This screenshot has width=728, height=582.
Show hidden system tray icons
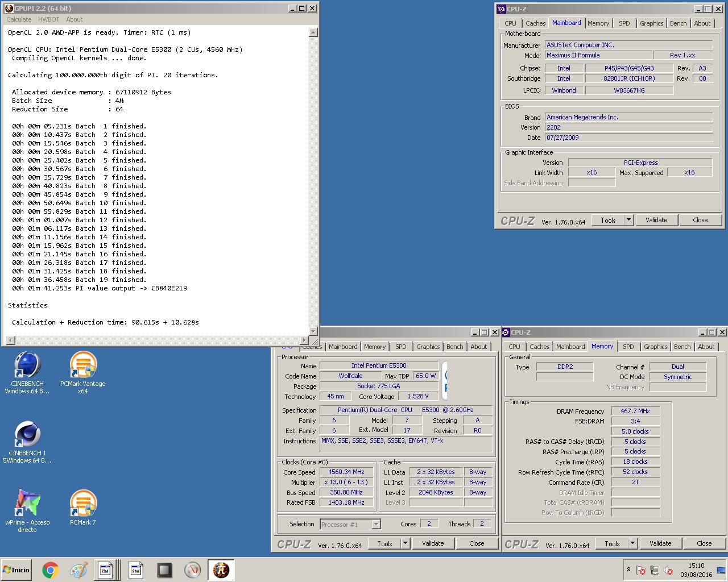(628, 569)
